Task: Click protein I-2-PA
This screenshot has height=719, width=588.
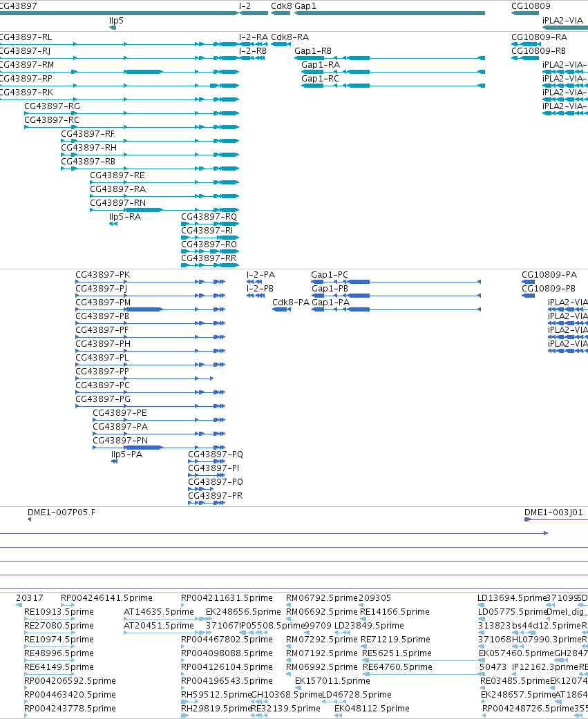Action: pos(254,282)
